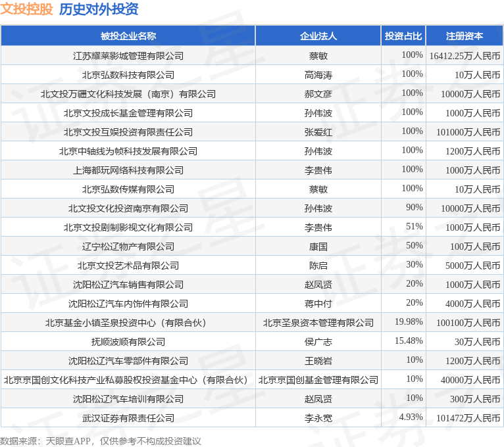Click the 40000万人民币 capital cell
This screenshot has height=447, width=504.
click(465, 380)
